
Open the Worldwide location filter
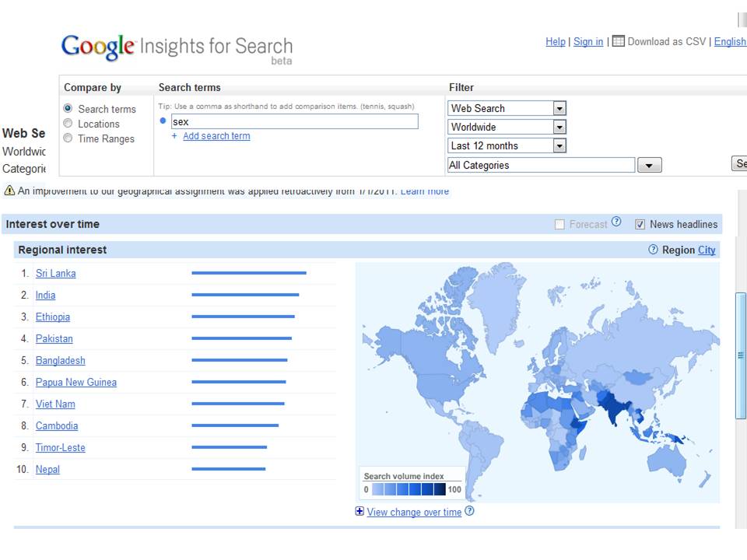pyautogui.click(x=507, y=127)
